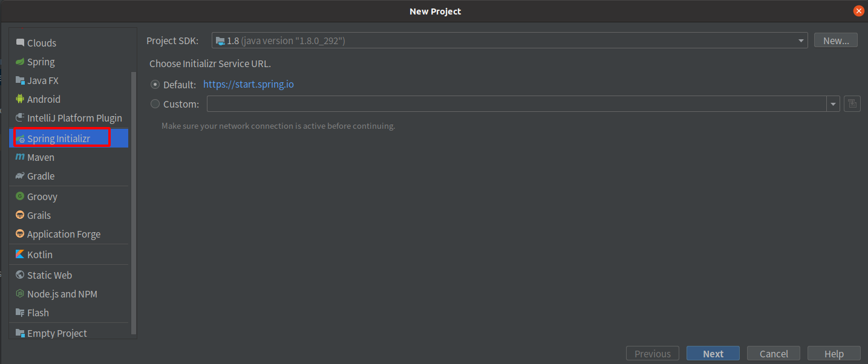Click the Application Forge icon
This screenshot has height=364, width=868.
[x=20, y=234]
